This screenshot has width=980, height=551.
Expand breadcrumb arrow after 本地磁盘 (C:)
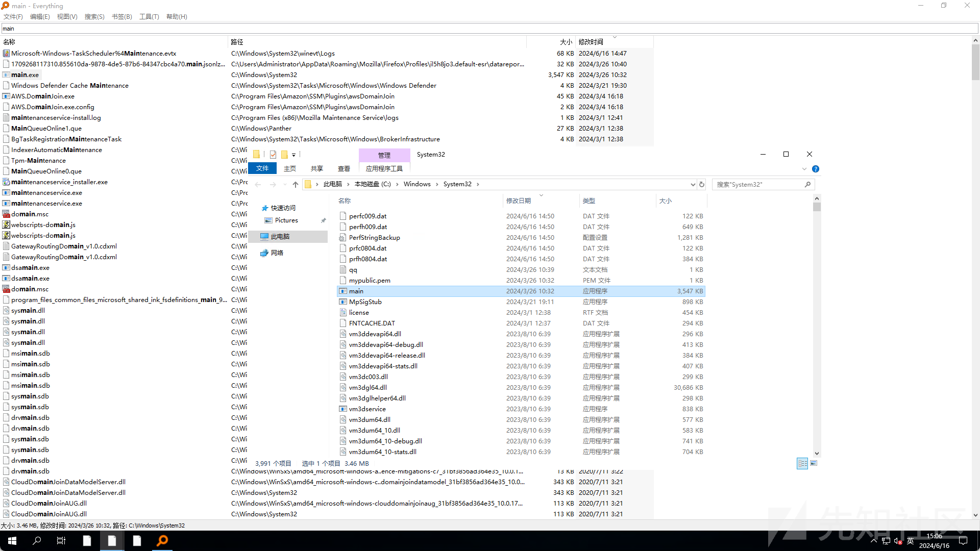[397, 184]
